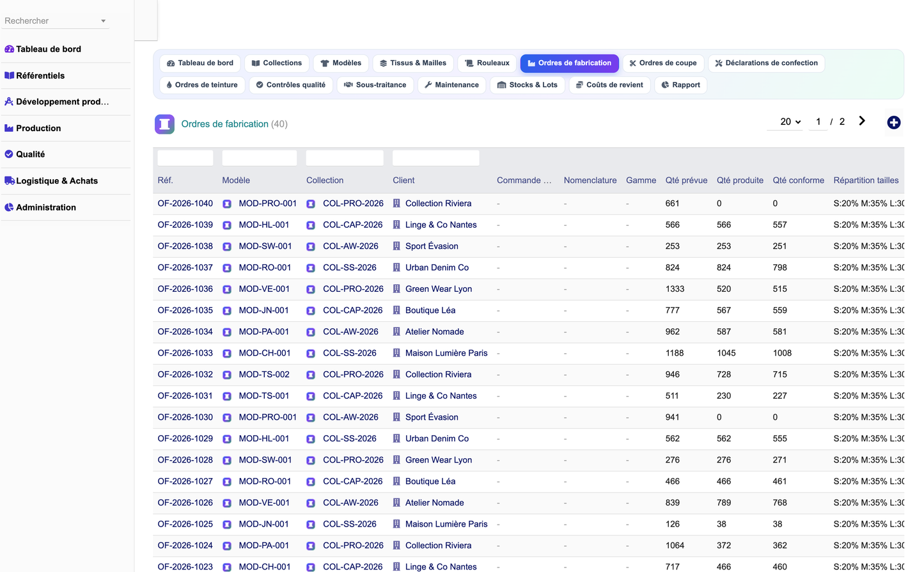Screen dimensions: 924x572
Task: Select the Rouleaux tab
Action: click(487, 63)
